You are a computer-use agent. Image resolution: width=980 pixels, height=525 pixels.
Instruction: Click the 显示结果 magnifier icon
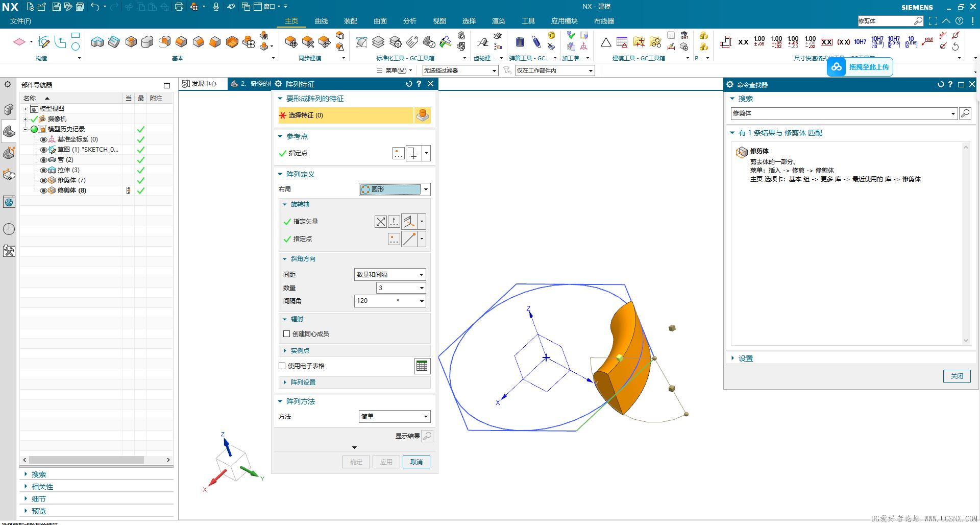[x=428, y=436]
